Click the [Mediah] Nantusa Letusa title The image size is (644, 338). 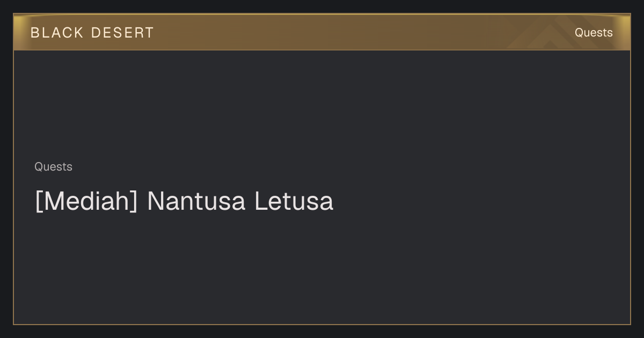click(x=184, y=201)
